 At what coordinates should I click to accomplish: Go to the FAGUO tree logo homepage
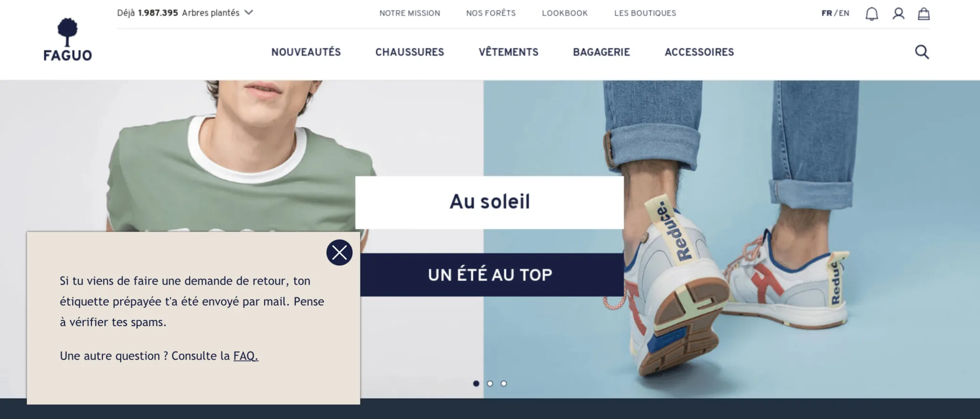(67, 40)
